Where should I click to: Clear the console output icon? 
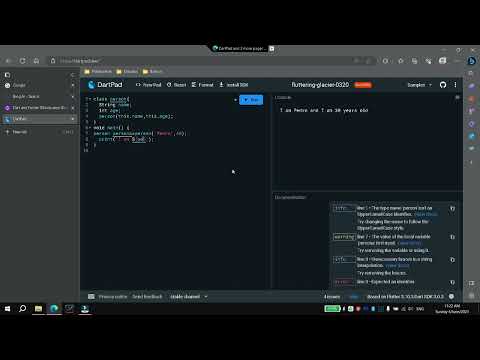click(457, 97)
